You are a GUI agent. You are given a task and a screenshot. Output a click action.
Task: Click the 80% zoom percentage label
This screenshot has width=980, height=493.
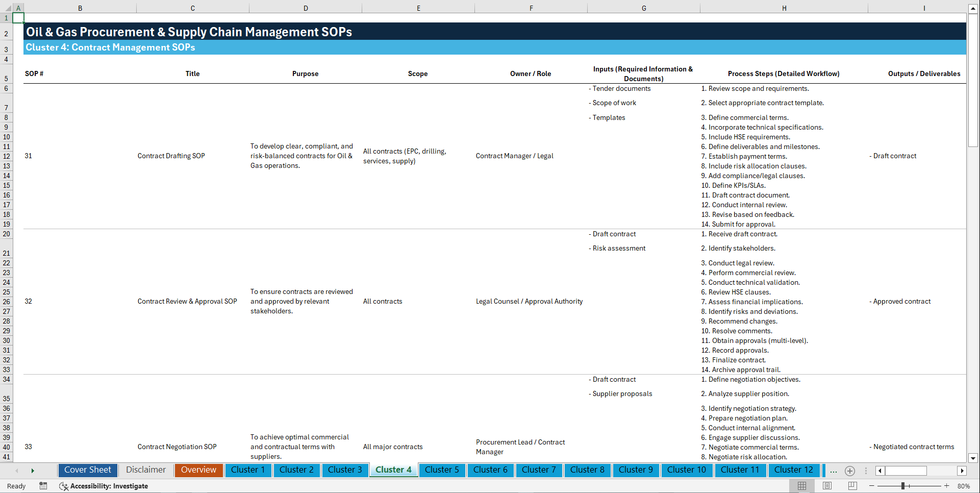[964, 486]
